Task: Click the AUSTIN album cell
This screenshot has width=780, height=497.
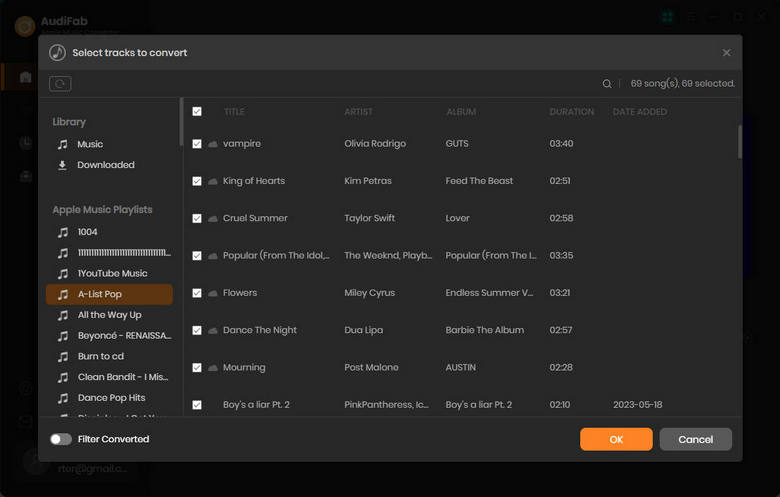Action: [461, 368]
